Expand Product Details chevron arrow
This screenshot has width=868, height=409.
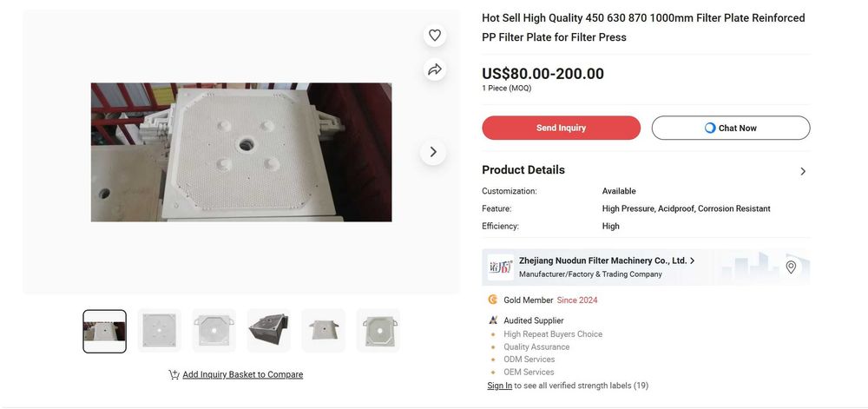803,172
